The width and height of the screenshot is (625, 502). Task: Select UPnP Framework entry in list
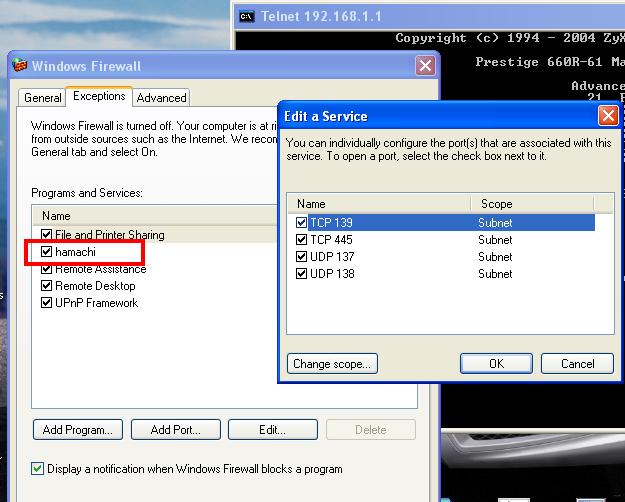click(x=96, y=303)
